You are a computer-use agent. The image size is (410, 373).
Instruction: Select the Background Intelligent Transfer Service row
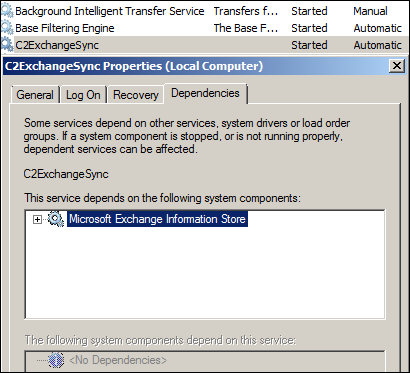[205, 11]
